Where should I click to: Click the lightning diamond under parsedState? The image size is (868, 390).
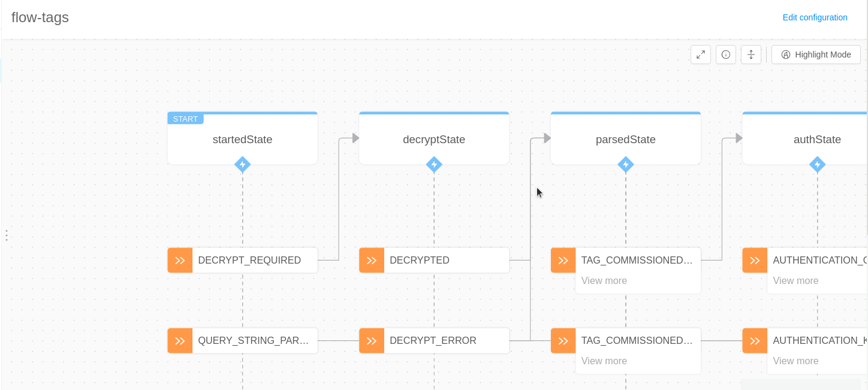click(x=626, y=164)
